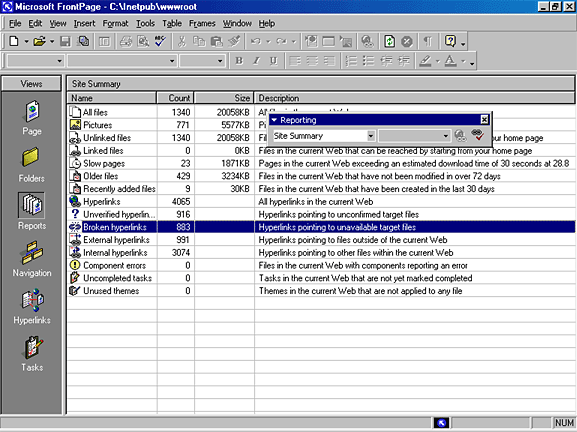Image resolution: width=577 pixels, height=432 pixels.
Task: Click the Decrease Indent icon
Action: 386,61
